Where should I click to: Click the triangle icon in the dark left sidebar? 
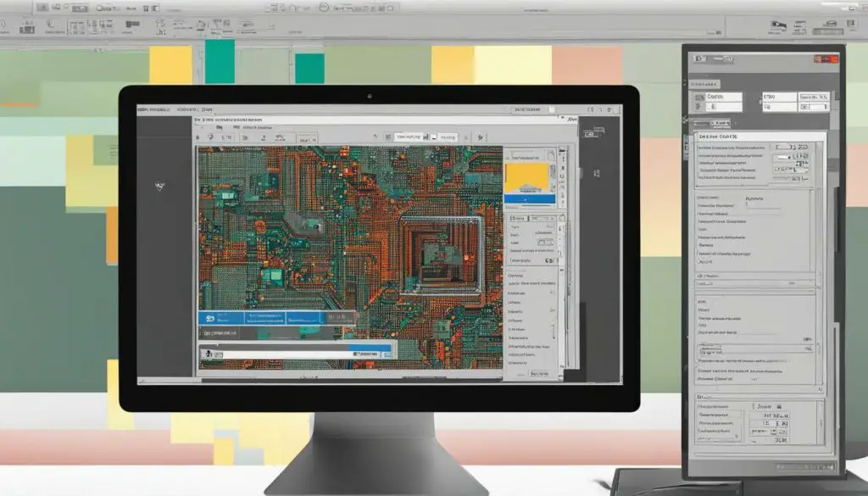coord(160,186)
